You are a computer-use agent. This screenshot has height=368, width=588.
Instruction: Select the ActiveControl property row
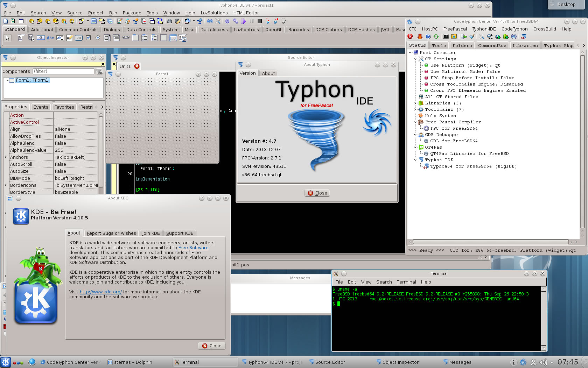click(x=53, y=122)
